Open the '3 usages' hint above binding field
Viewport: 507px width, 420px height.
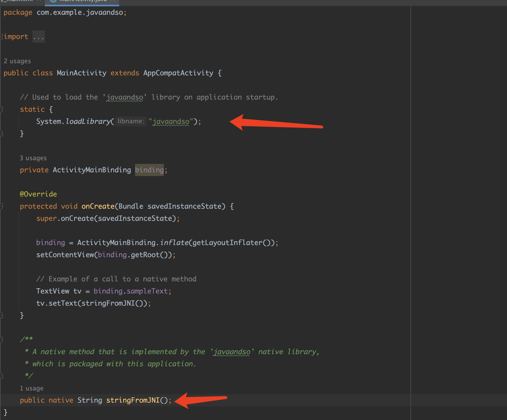[33, 158]
